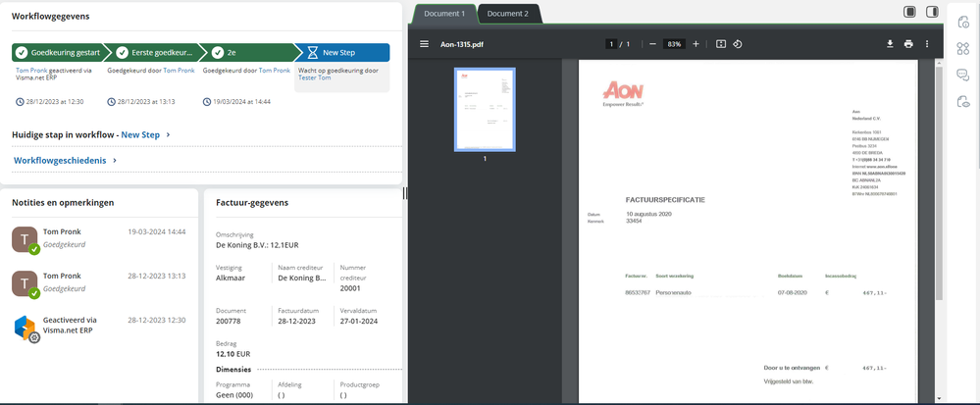Select the New Step workflow step
Viewport: 980px width, 405px height.
342,53
